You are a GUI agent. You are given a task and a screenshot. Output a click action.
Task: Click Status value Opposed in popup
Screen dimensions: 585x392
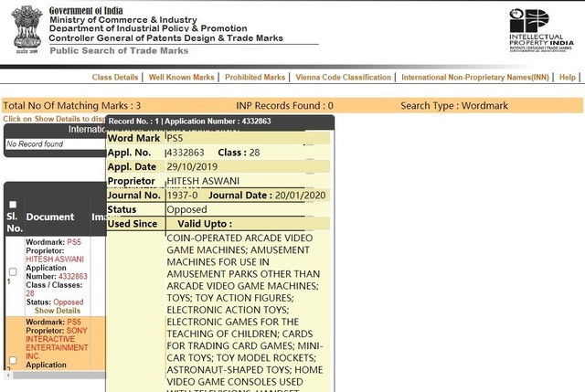coord(186,209)
